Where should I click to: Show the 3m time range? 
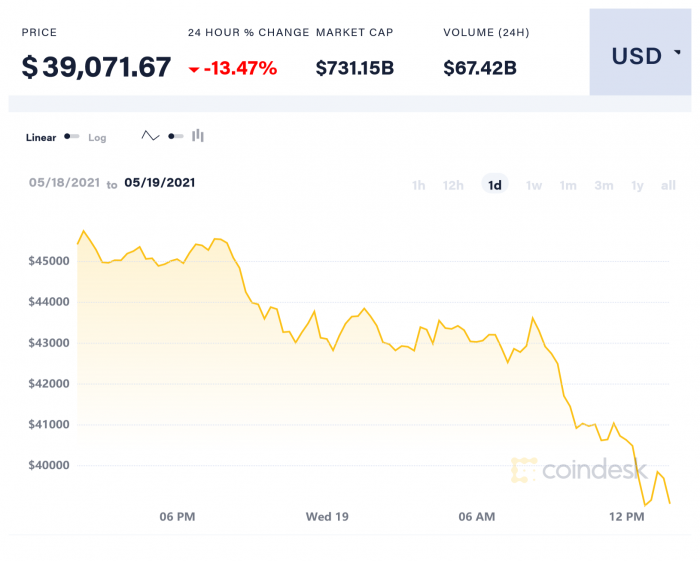(x=603, y=185)
